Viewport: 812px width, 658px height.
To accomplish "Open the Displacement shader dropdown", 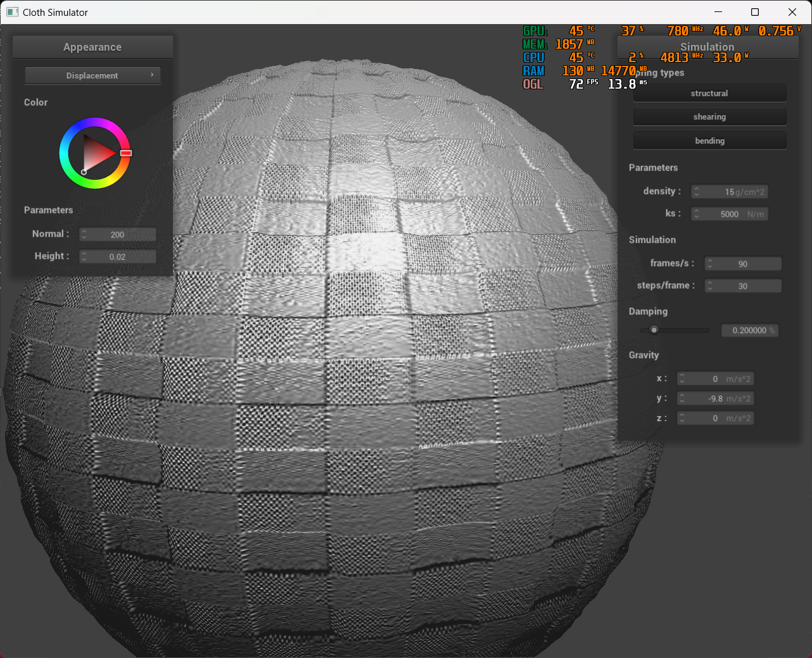I will pyautogui.click(x=92, y=75).
